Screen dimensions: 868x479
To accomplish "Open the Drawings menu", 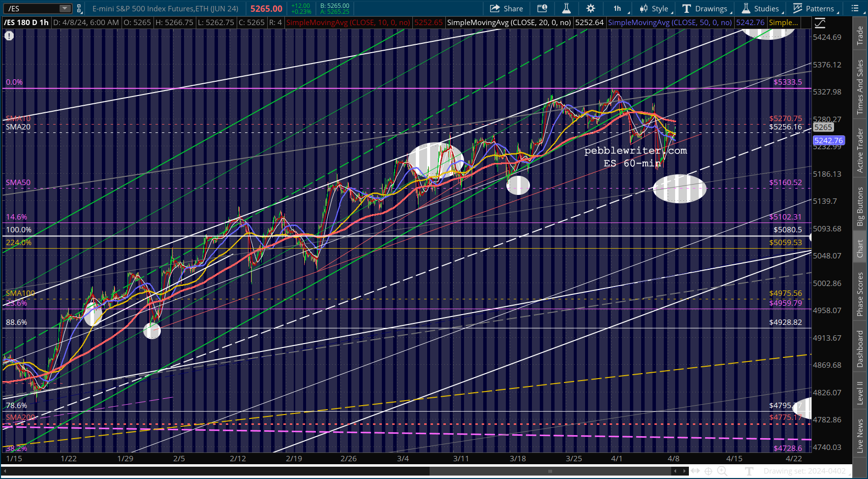I will tap(705, 8).
